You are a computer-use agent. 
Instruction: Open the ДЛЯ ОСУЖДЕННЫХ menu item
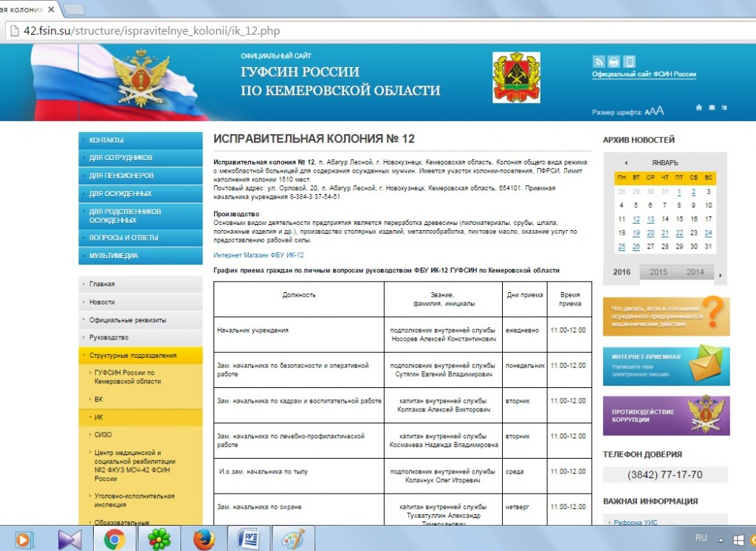tap(140, 193)
